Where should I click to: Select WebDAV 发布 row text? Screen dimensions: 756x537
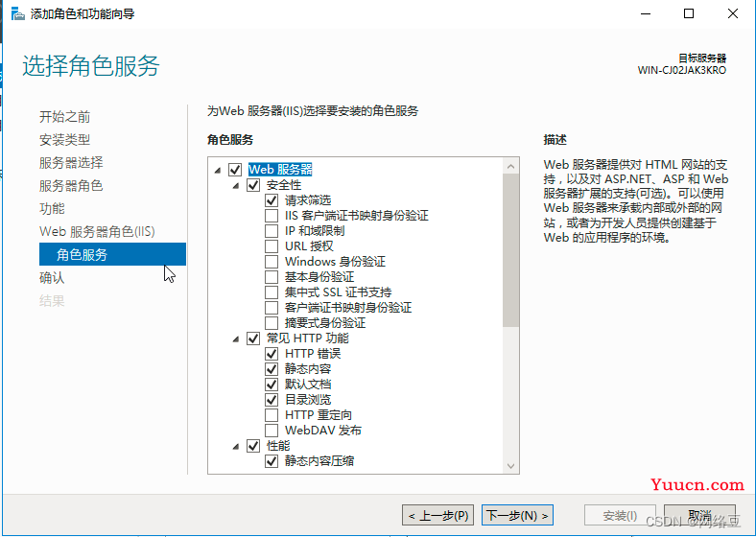tap(323, 431)
